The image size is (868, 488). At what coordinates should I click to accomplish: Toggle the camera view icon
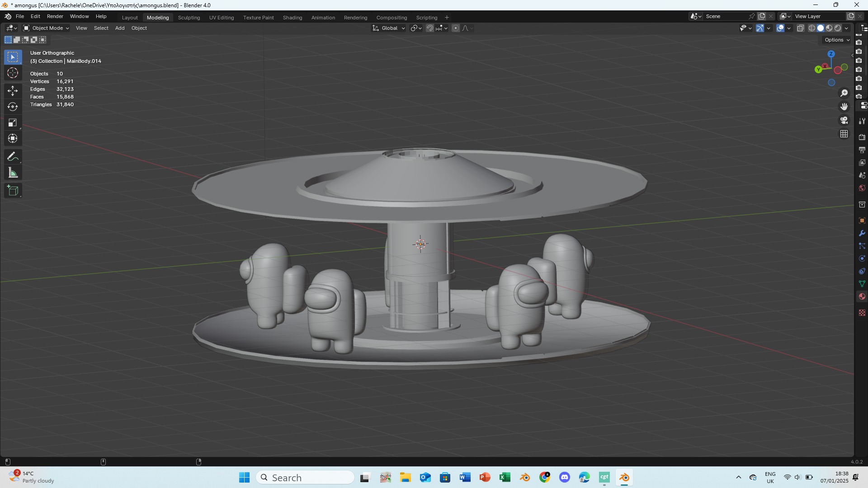click(x=844, y=120)
